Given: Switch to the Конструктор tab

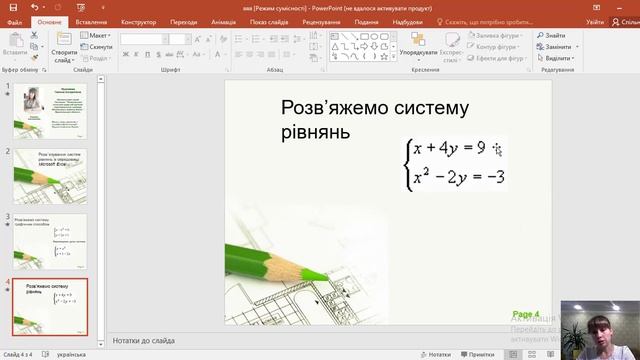Looking at the screenshot, I should [x=139, y=22].
